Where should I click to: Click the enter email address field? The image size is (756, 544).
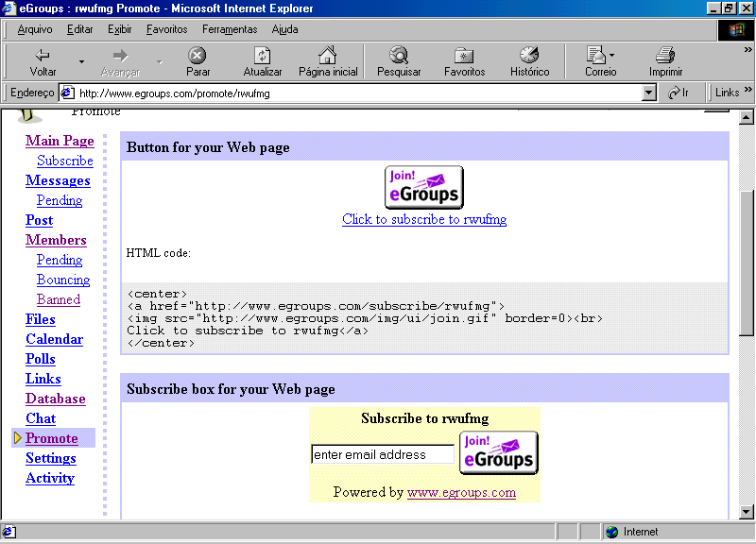(x=383, y=454)
